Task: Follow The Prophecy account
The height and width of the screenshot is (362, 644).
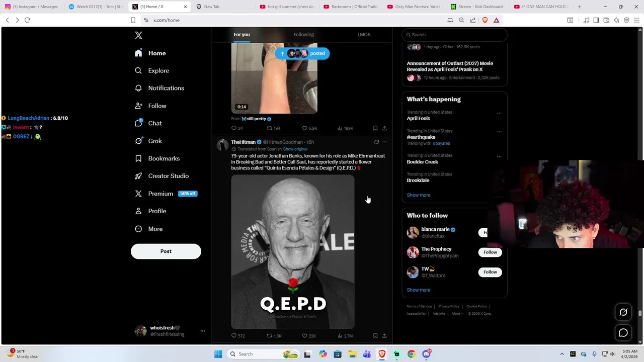Action: tap(490, 252)
